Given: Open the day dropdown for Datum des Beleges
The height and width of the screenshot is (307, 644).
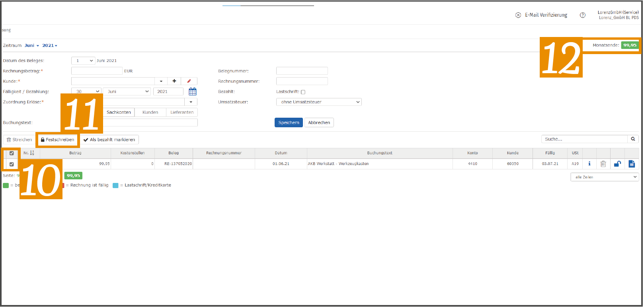Looking at the screenshot, I should pos(83,60).
